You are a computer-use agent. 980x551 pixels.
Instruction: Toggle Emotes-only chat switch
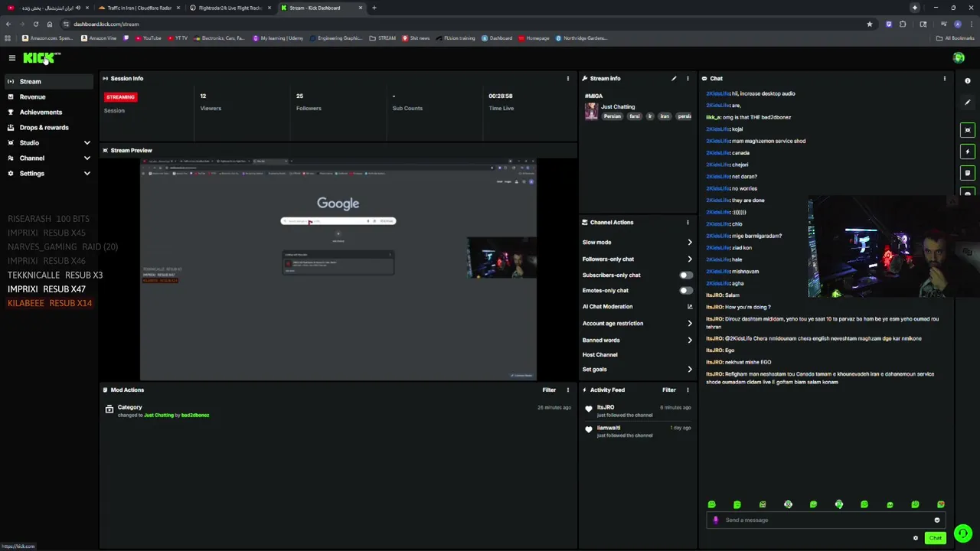click(685, 290)
